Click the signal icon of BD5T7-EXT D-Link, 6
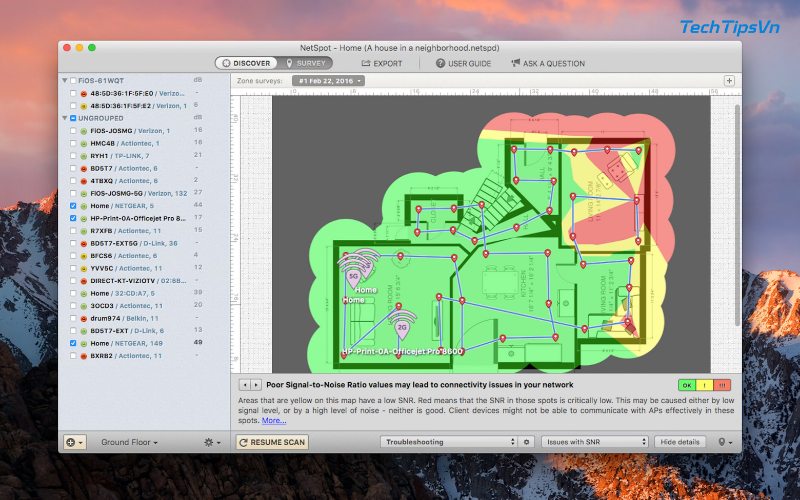 84,331
